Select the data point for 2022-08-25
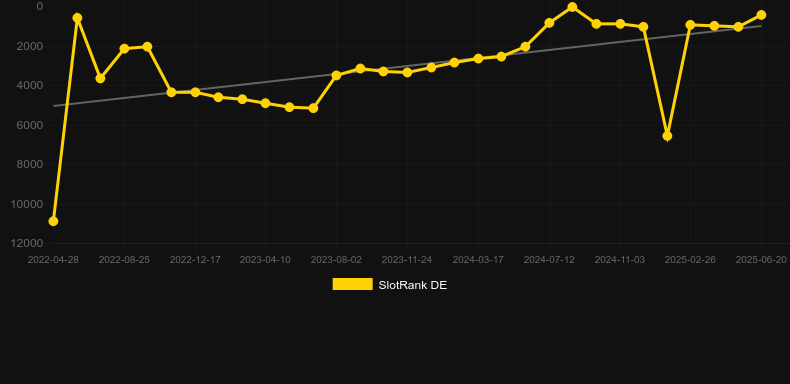The height and width of the screenshot is (384, 790). click(124, 49)
